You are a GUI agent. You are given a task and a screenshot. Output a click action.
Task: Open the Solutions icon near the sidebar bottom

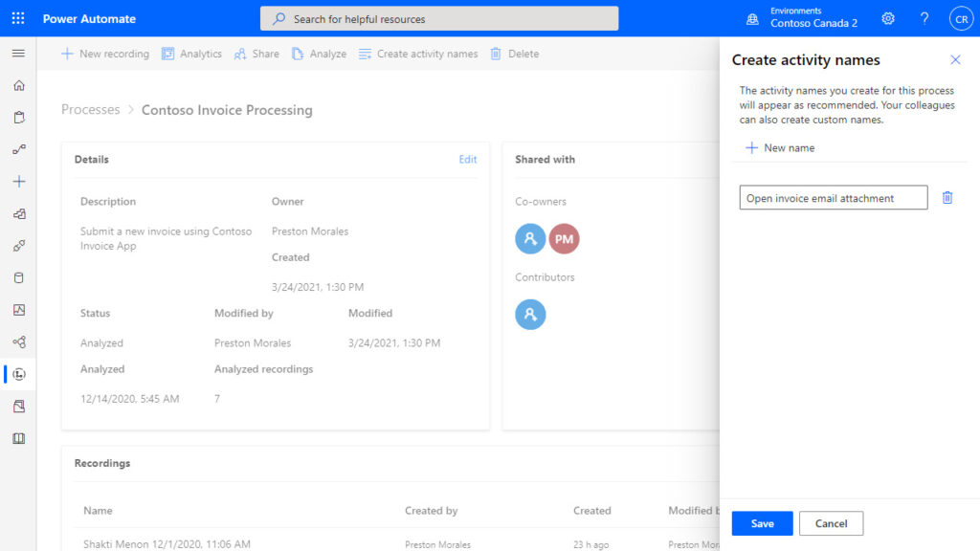[17, 406]
